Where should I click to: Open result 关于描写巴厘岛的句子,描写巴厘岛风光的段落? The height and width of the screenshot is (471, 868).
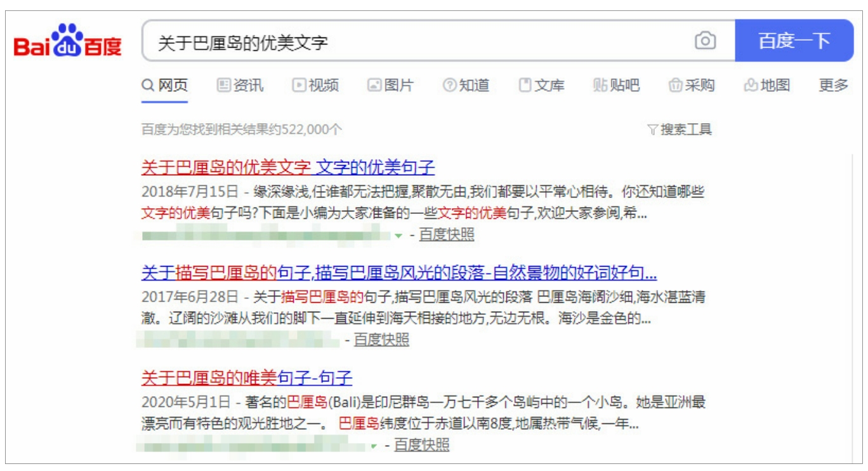399,273
